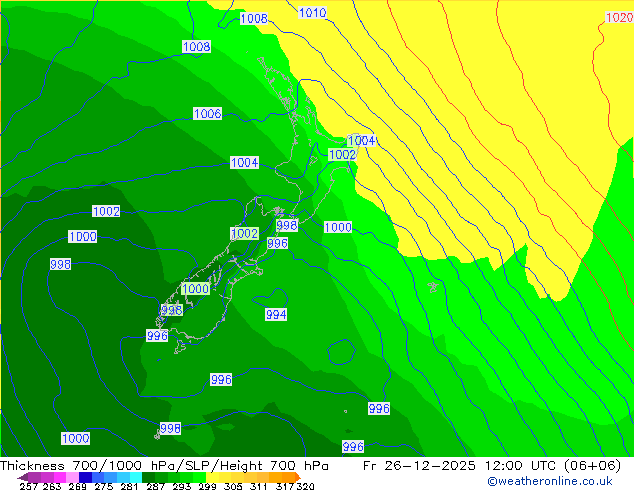
Task: Click the 275 legend value
Action: tap(104, 486)
